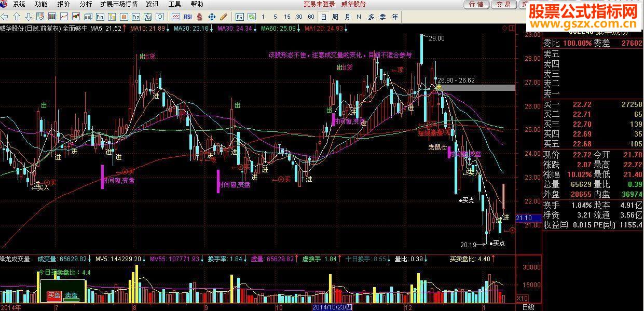The height and width of the screenshot is (311, 644).
Task: Click the up arrow toolbar icon
Action: tap(16, 17)
